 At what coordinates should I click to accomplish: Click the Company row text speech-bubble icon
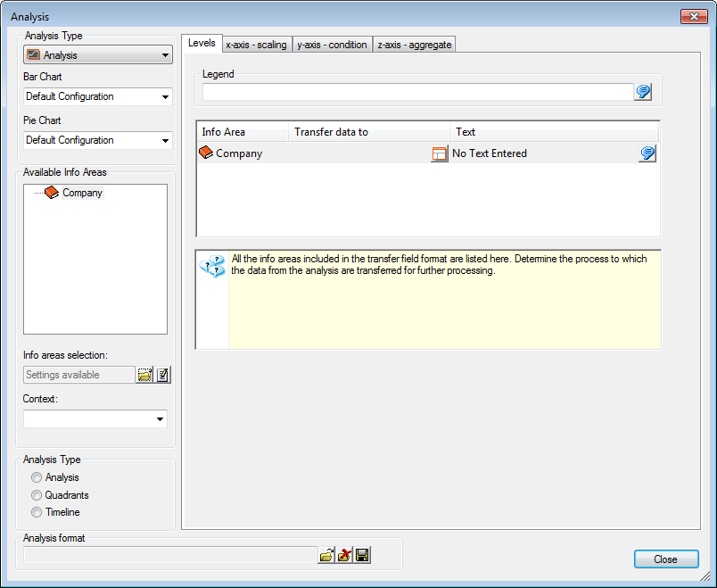[648, 153]
